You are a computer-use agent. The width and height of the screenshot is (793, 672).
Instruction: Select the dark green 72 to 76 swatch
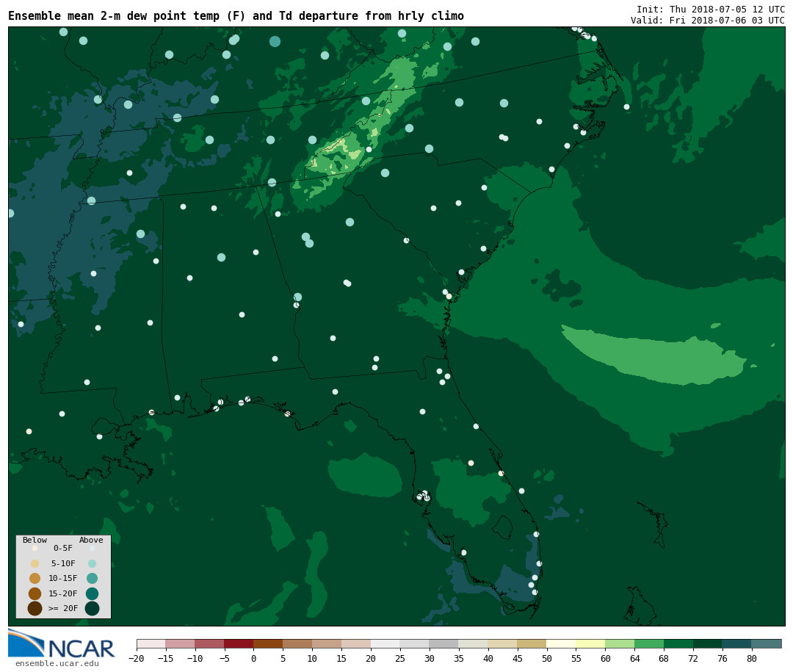point(708,643)
